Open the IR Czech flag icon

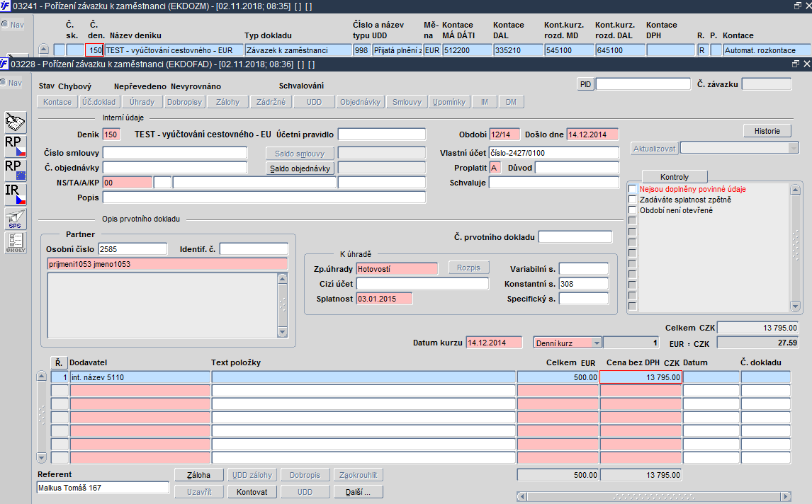pos(16,195)
